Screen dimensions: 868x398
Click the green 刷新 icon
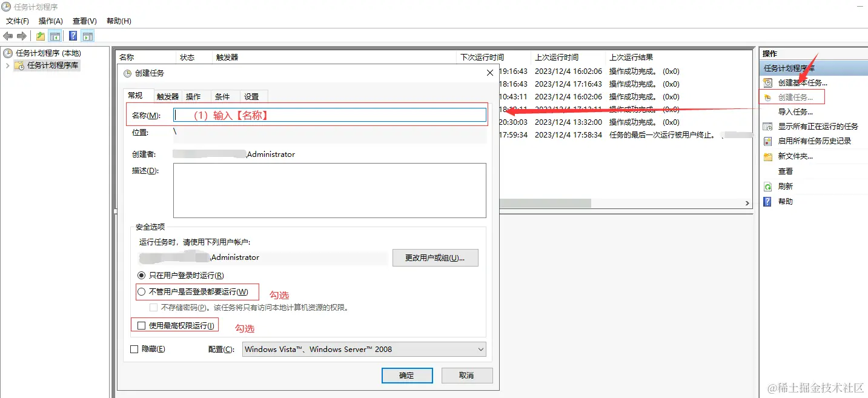[x=768, y=187]
